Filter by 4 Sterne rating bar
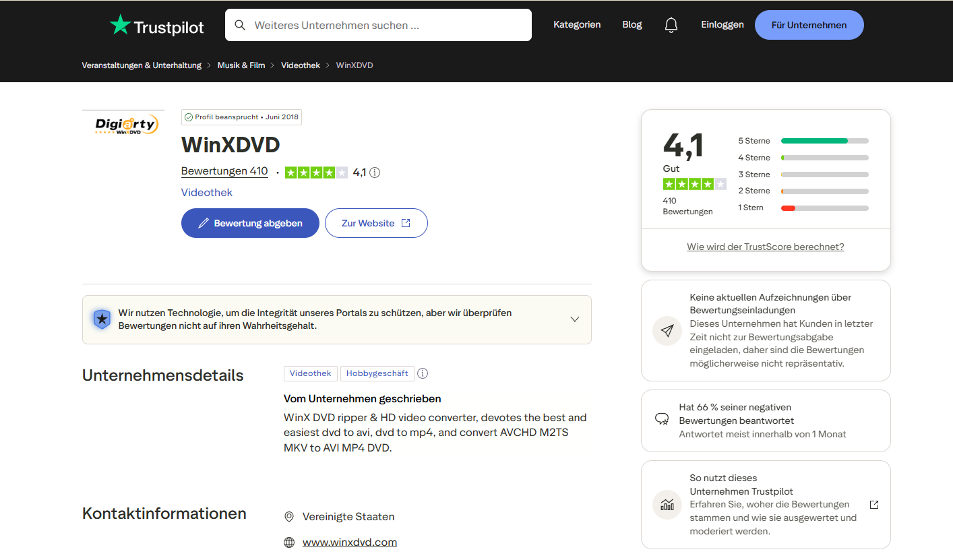 tap(803, 158)
